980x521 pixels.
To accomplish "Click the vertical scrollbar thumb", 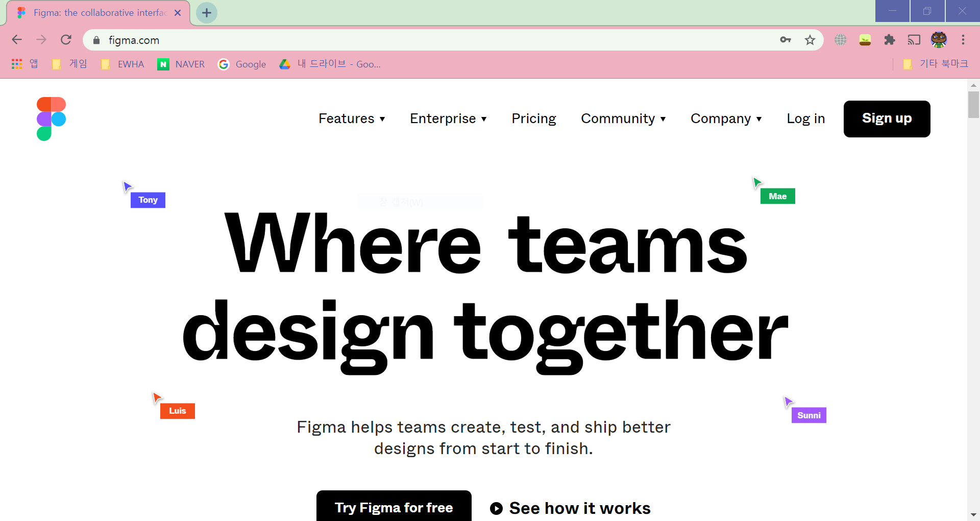I will coord(973,105).
